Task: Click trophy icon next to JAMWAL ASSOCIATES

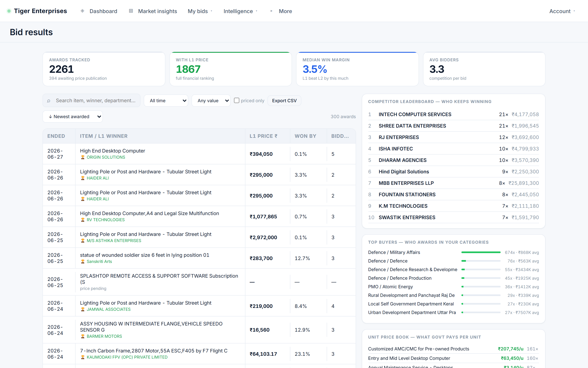Action: 83,309
